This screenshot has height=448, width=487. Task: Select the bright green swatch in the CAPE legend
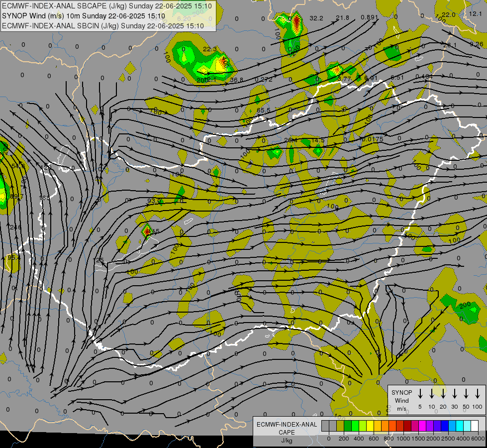click(x=355, y=426)
